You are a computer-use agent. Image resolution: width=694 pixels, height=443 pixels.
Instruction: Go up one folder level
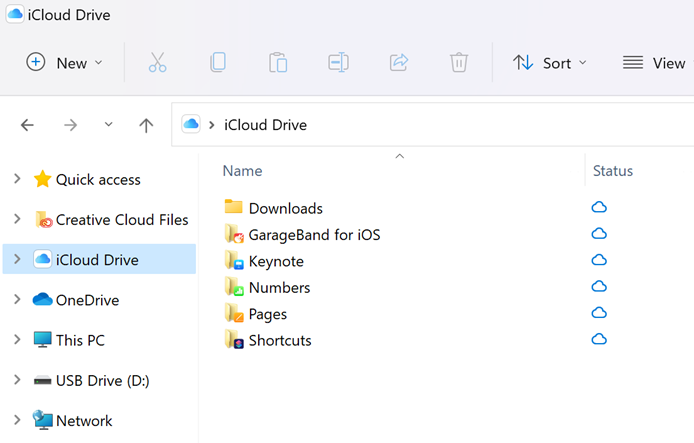[146, 125]
